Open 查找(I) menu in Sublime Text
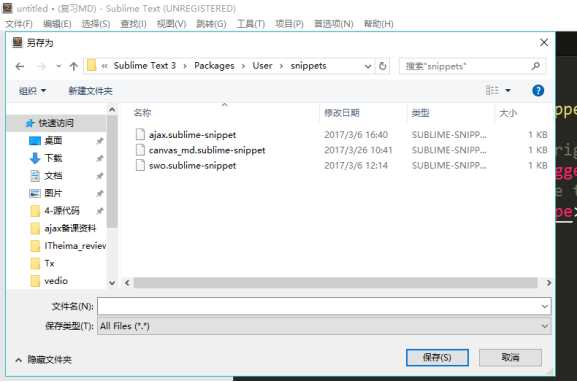The image size is (577, 382). pos(133,24)
